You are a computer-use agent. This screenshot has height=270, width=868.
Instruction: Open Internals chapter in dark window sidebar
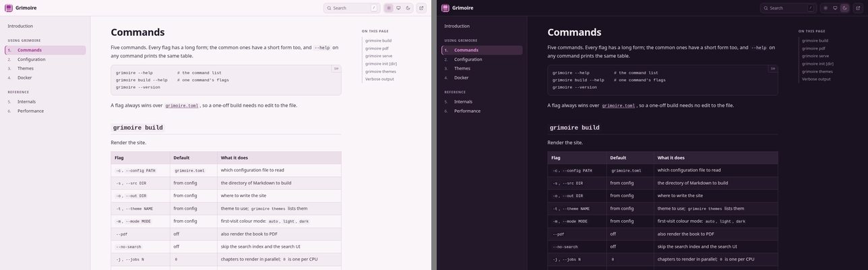point(482,102)
